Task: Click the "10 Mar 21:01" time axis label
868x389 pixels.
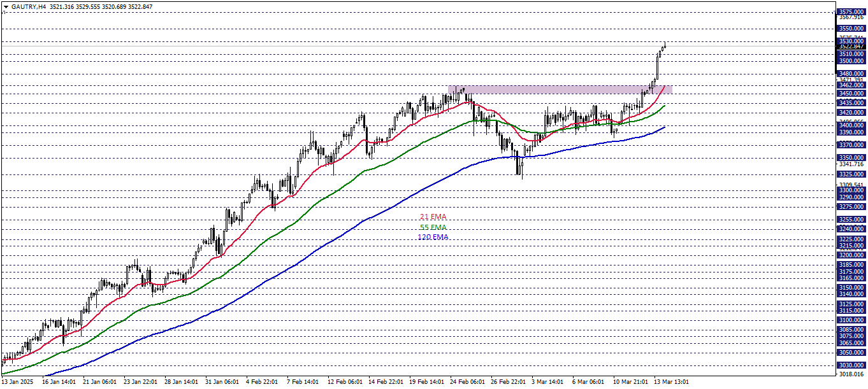Action: [632, 383]
